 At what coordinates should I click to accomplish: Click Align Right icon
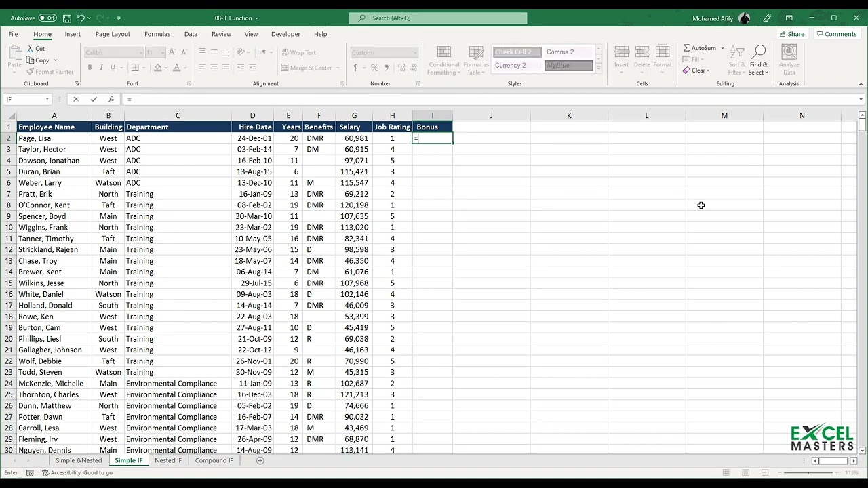225,68
